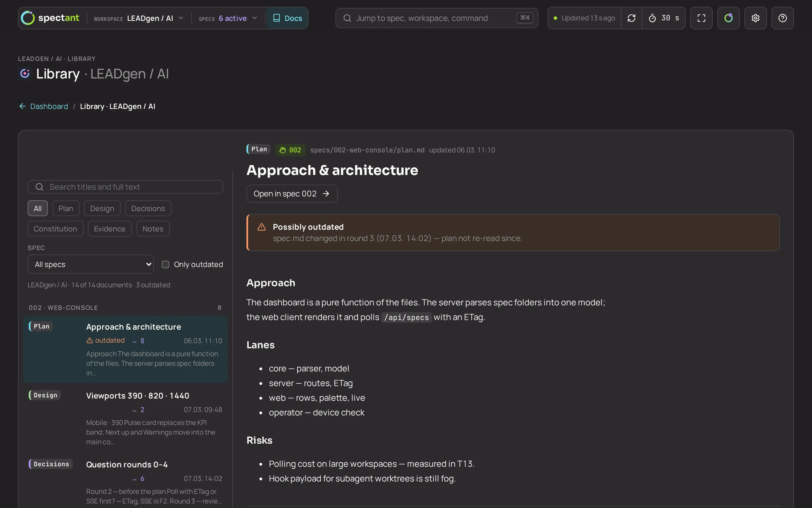
Task: Filter by Notes documents
Action: pos(153,229)
